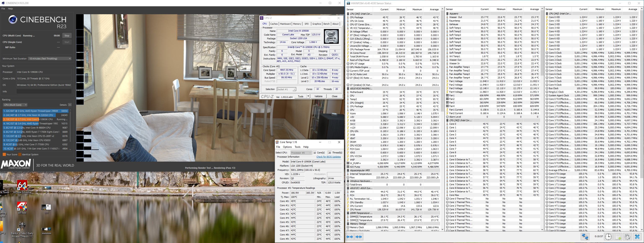Select Vcore row in HWiNFO
Screen dimensions: 644x243
click(393, 113)
